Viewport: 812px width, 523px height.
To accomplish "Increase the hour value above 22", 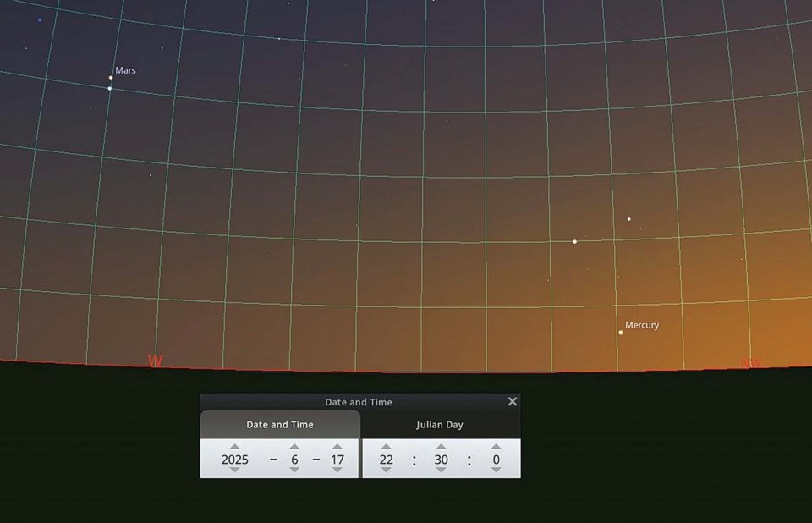I will (x=386, y=446).
